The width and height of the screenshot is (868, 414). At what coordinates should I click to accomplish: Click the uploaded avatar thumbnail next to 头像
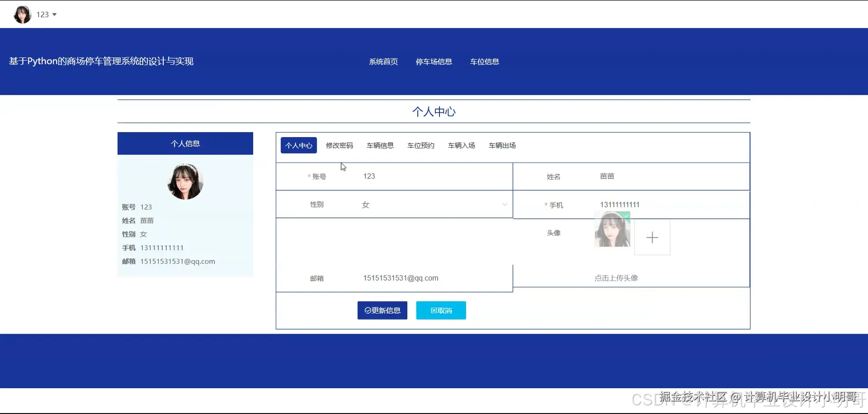[612, 230]
